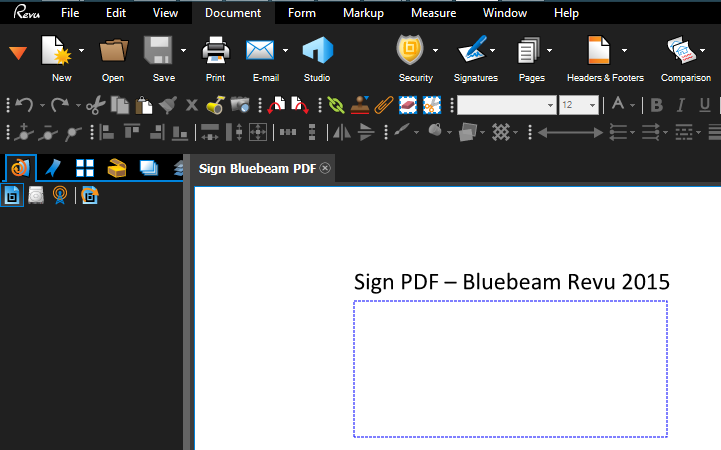Open the Measure menu

tap(434, 13)
